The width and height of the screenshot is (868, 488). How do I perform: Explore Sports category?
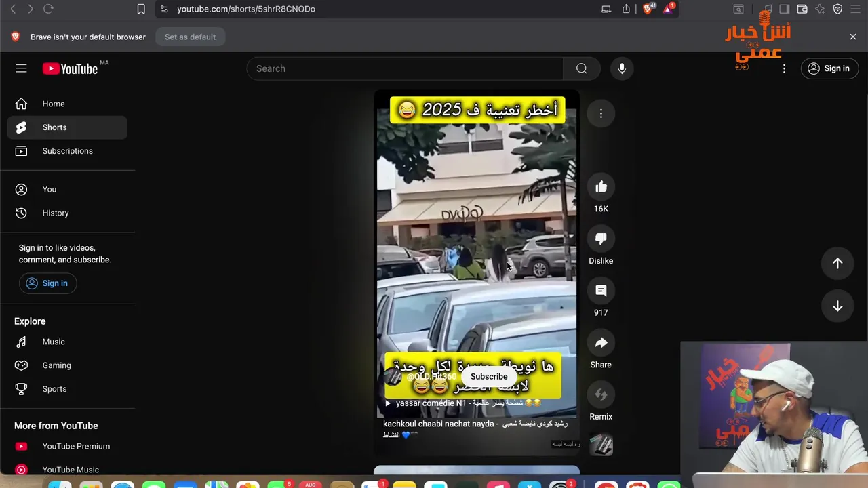67,389
